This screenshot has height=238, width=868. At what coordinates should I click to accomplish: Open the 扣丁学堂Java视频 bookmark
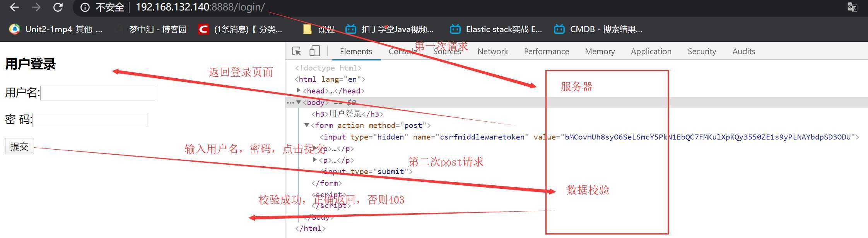tap(390, 29)
